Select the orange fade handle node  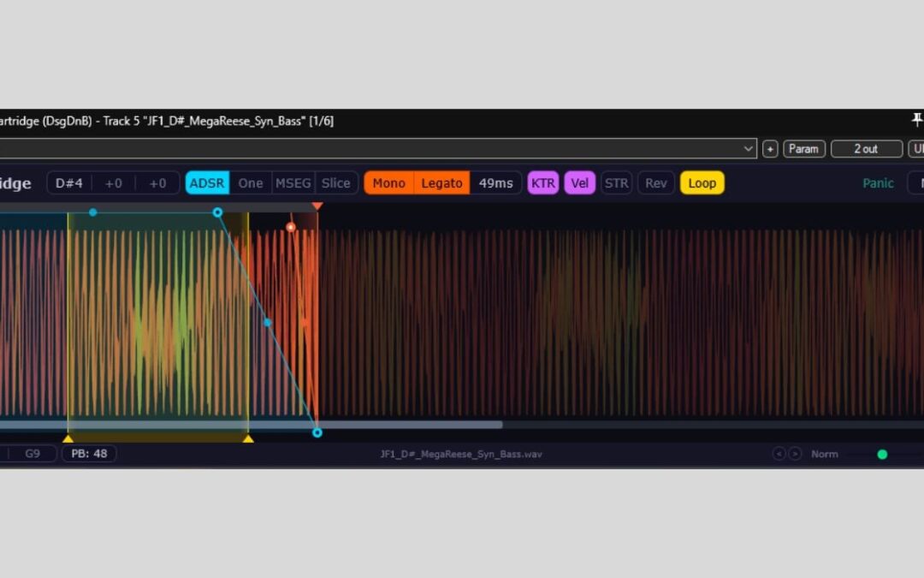[291, 227]
